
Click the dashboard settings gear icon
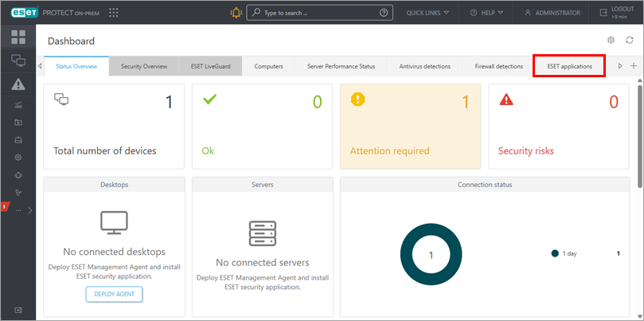pos(611,40)
